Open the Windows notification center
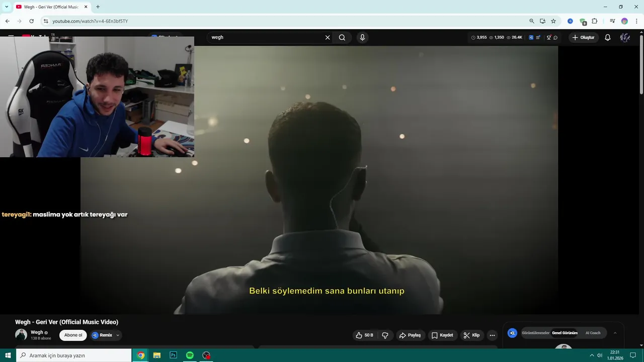The width and height of the screenshot is (644, 362). coord(633,355)
